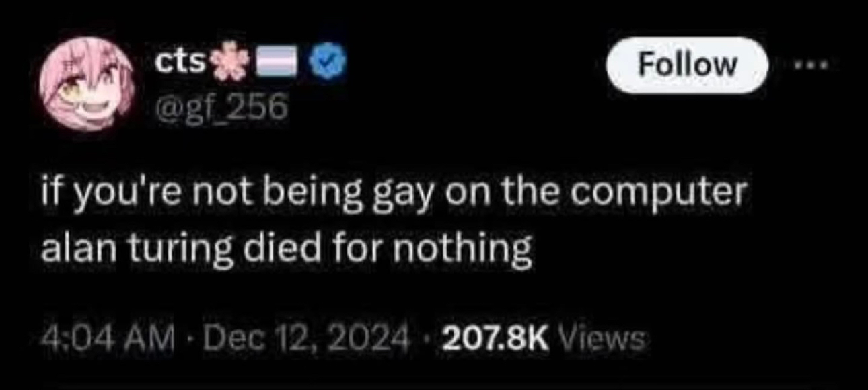
Task: View the 207.8K view count number
Action: (495, 336)
